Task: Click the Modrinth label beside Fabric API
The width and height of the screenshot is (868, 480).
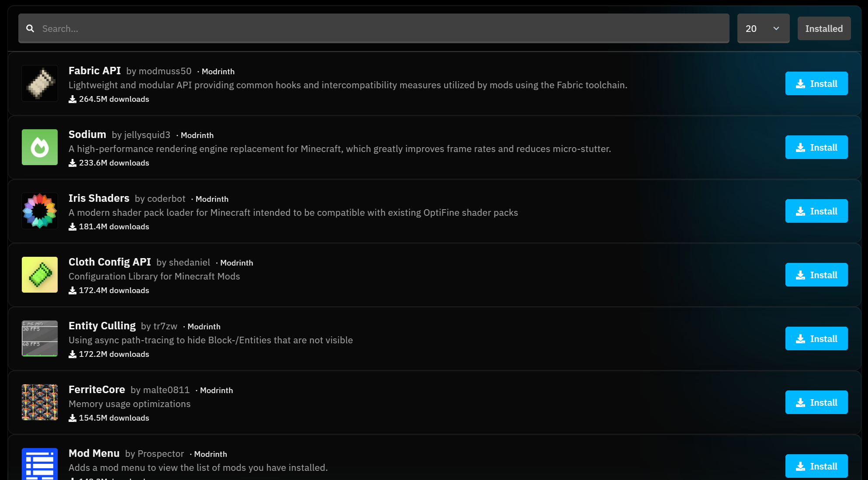Action: pos(218,72)
